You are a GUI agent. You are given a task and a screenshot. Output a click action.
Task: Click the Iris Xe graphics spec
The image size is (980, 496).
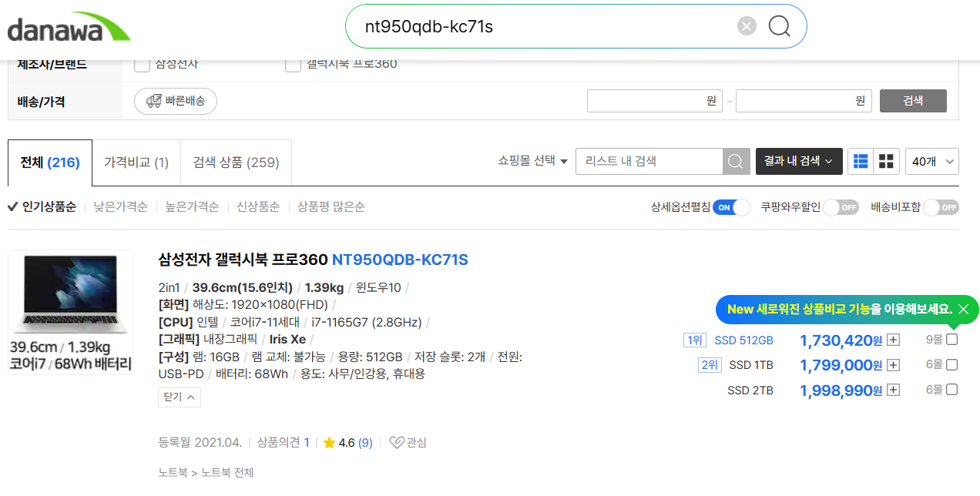coord(287,340)
